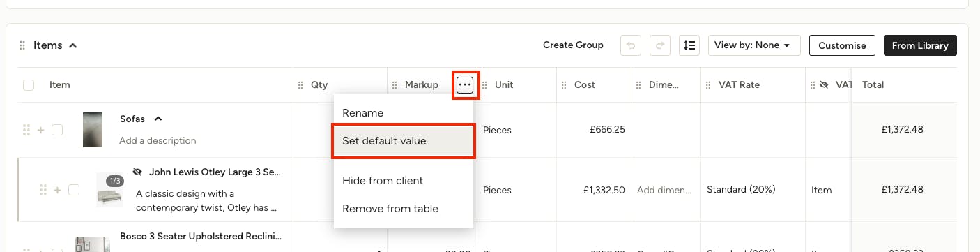The height and width of the screenshot is (252, 980).
Task: Open the row height spacing icon
Action: click(689, 45)
